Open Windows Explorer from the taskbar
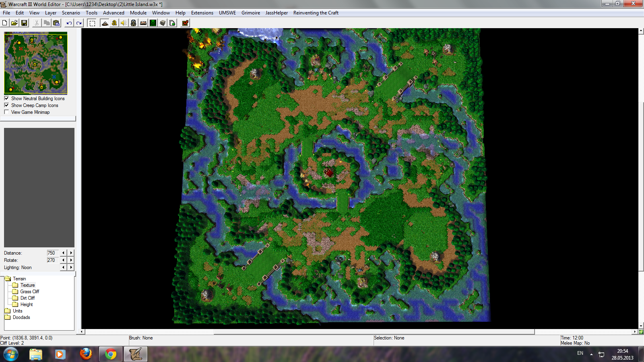 tap(36, 354)
